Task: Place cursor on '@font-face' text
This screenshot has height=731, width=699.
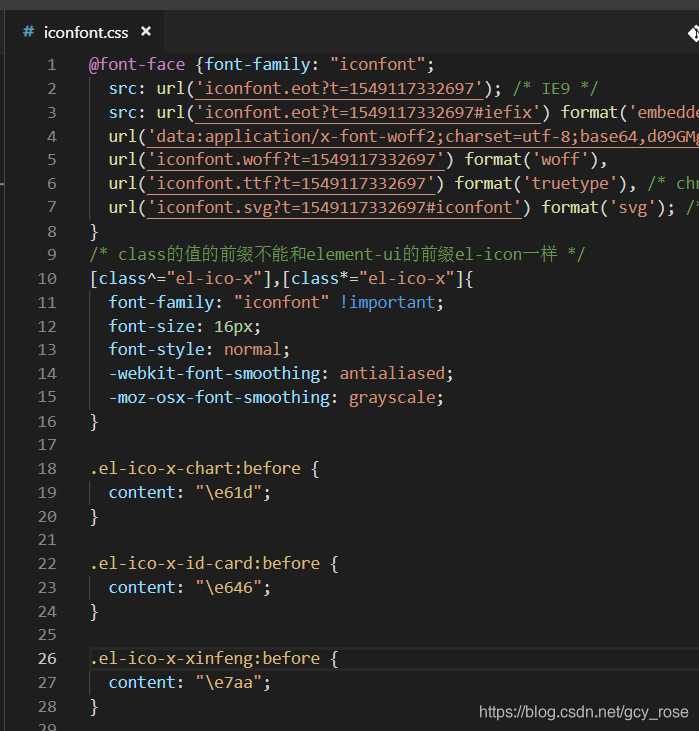Action: [137, 64]
